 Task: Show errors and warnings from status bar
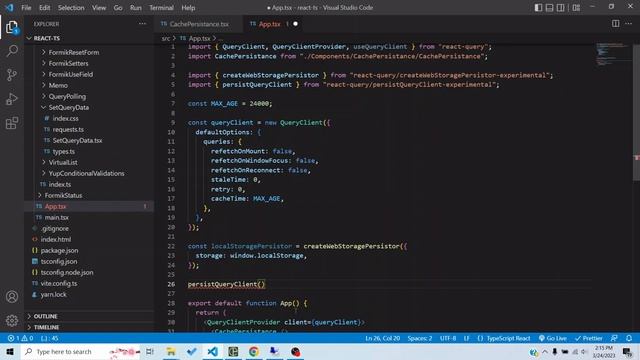[x=20, y=338]
